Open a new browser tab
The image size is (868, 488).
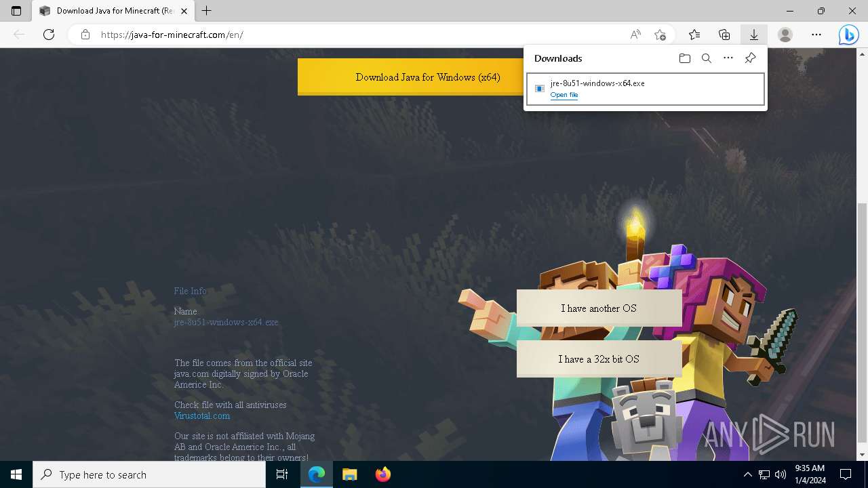(207, 11)
